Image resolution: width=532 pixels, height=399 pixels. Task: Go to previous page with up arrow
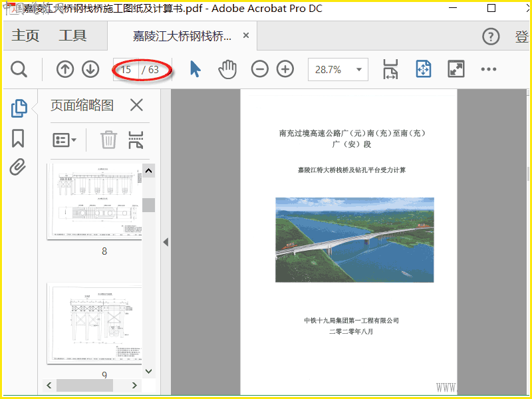(65, 69)
